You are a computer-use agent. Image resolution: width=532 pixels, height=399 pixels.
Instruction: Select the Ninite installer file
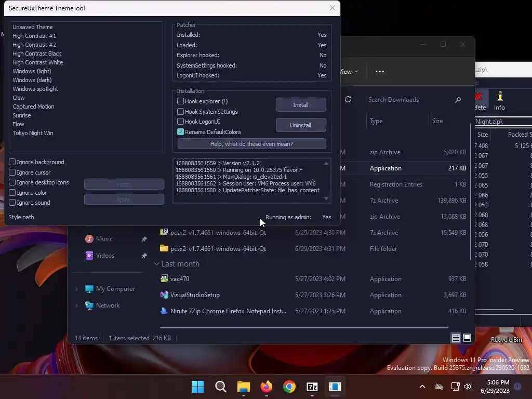coord(313,311)
